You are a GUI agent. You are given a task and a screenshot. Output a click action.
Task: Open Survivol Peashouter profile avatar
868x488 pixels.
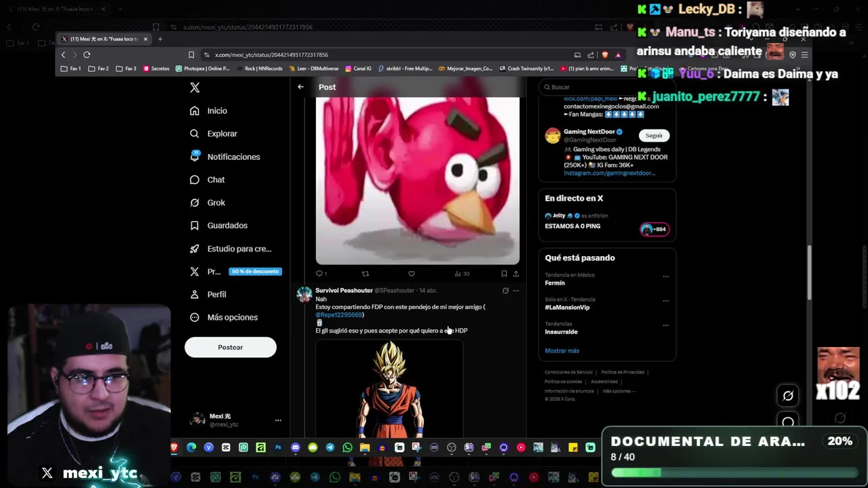tap(304, 295)
